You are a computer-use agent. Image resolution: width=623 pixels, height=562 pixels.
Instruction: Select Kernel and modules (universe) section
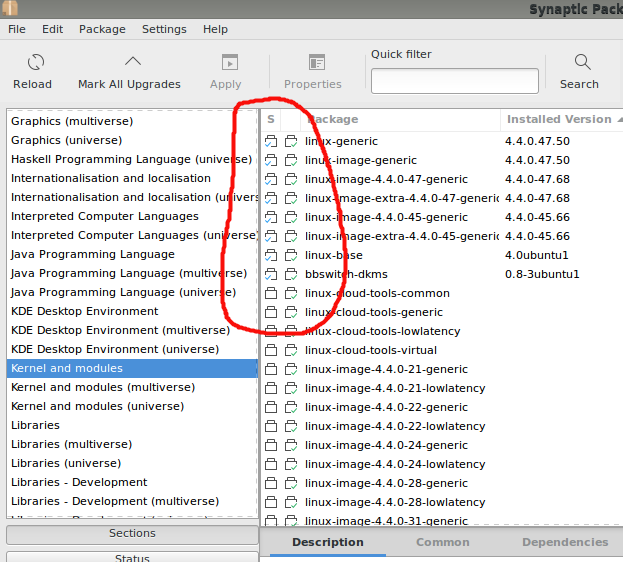pyautogui.click(x=132, y=407)
